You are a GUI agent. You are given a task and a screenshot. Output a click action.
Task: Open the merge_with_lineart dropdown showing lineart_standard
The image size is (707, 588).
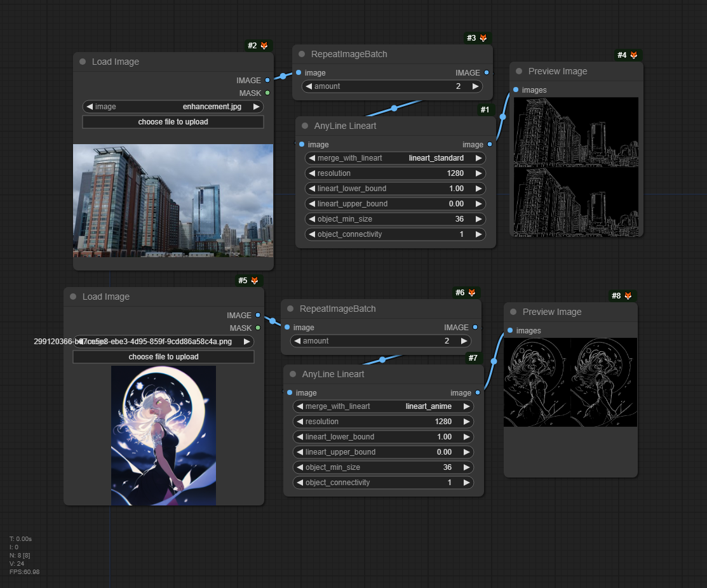(394, 158)
